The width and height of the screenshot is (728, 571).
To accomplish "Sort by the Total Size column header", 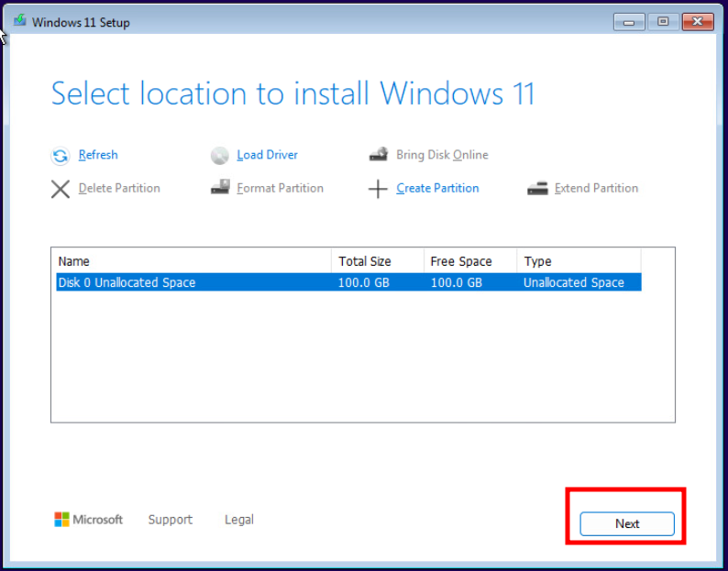I will pos(378,261).
